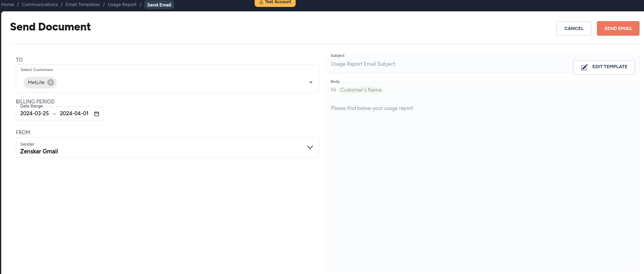Expand the Select Customers dropdown arrow
The image size is (644, 274).
311,82
